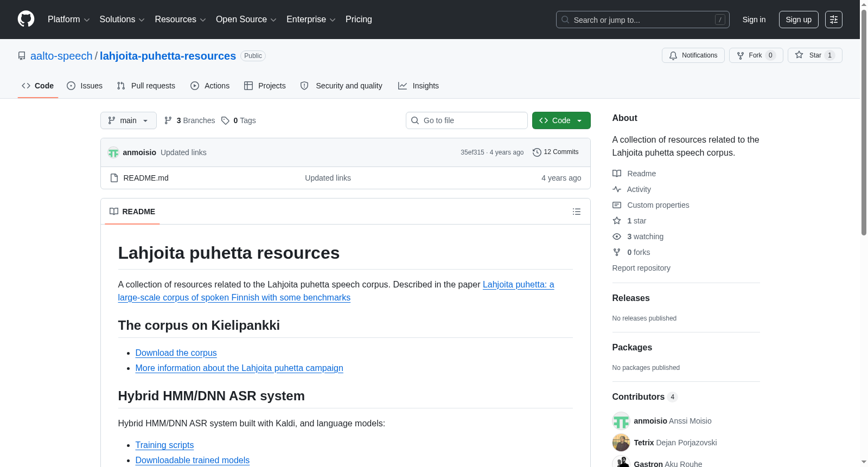Open the Contributors list heading
The width and height of the screenshot is (868, 467).
(645, 396)
